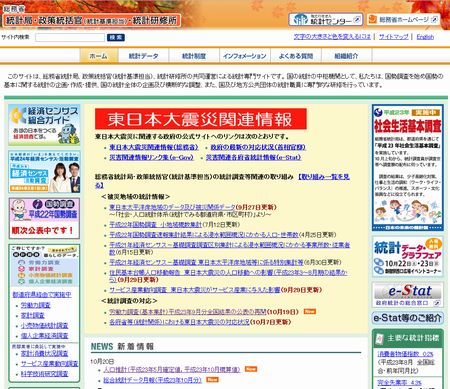
Task: Open the 科学技術研究調査 sidebar link
Action: pos(44,374)
